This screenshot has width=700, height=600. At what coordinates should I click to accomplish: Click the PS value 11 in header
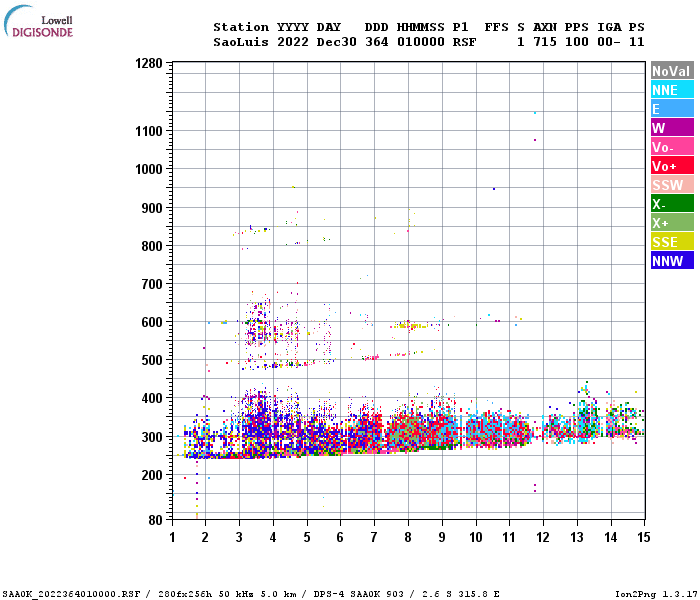636,42
